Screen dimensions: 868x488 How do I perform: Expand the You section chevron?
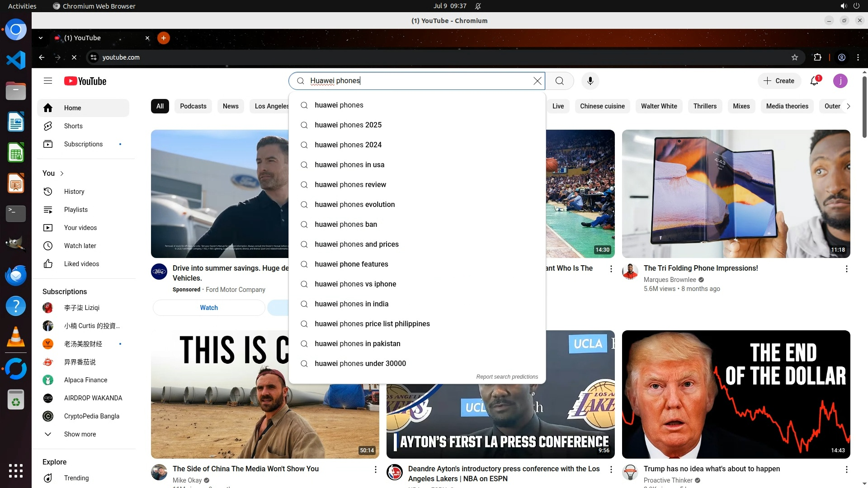[x=62, y=174]
